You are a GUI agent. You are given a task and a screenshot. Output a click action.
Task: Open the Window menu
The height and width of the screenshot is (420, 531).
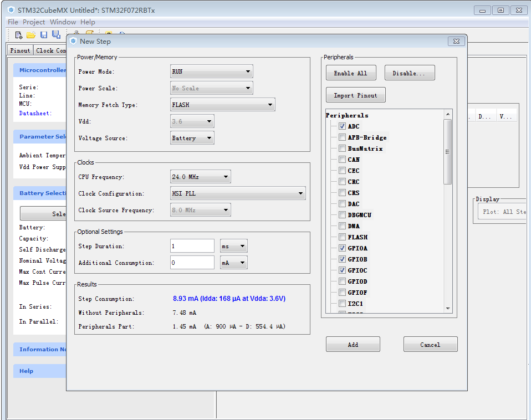click(x=63, y=22)
